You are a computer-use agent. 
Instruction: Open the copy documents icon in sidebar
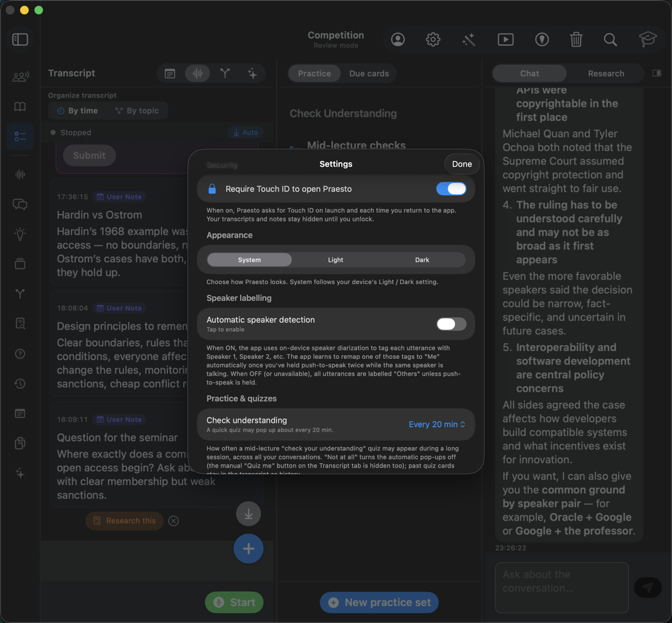click(20, 443)
